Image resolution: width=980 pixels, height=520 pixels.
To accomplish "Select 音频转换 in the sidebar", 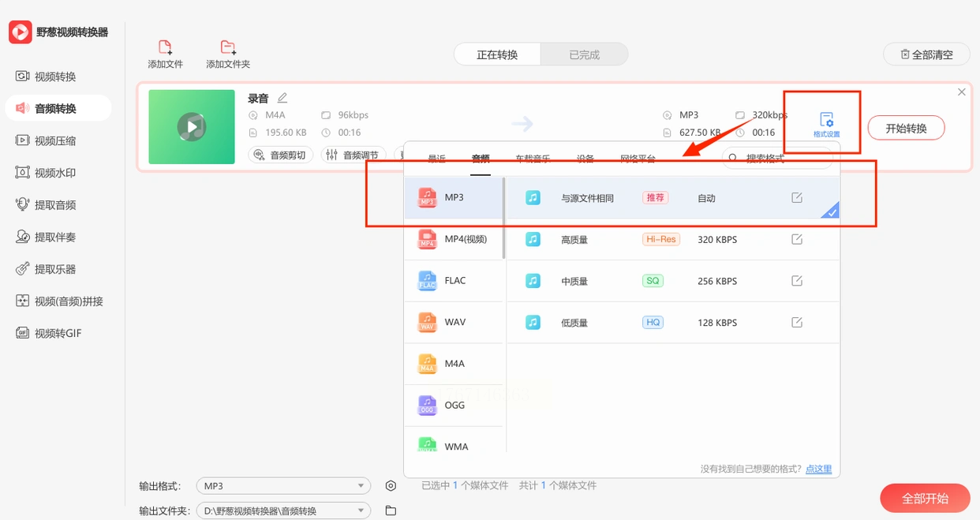I will click(x=58, y=109).
